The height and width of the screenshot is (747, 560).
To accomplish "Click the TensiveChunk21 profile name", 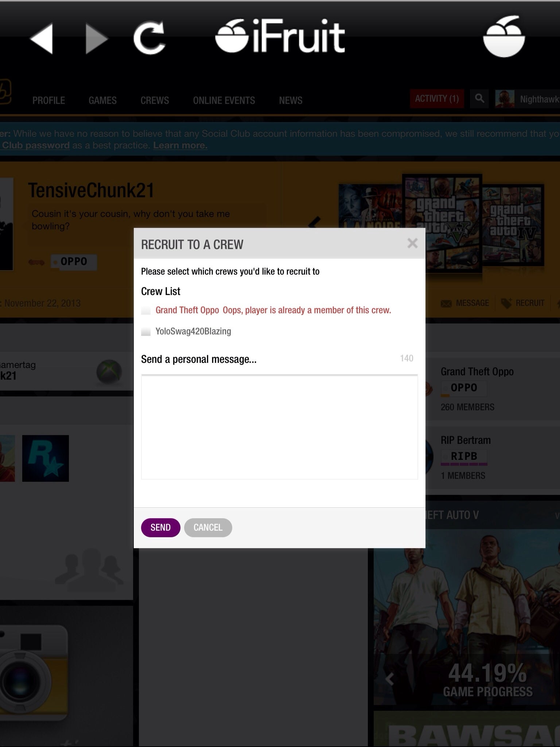I will pyautogui.click(x=91, y=190).
